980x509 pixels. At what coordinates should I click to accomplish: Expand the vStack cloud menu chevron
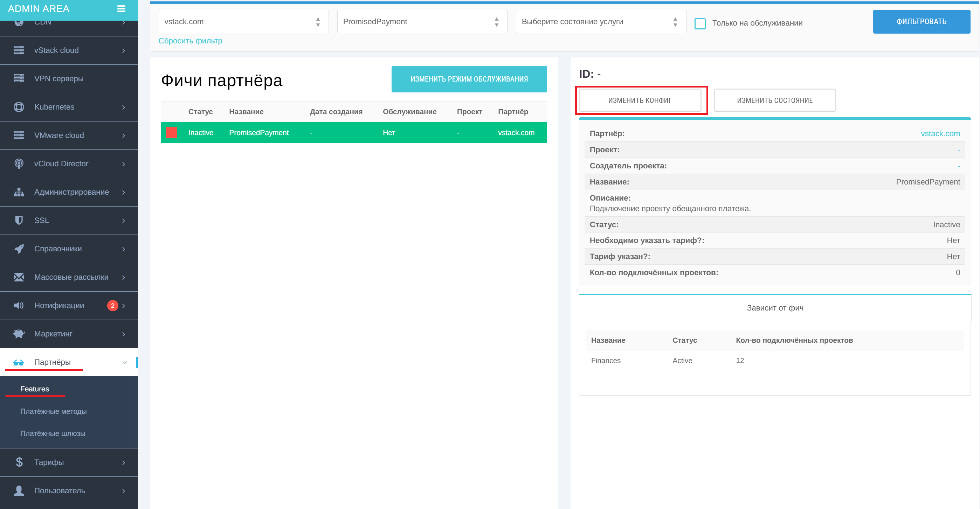click(x=124, y=50)
